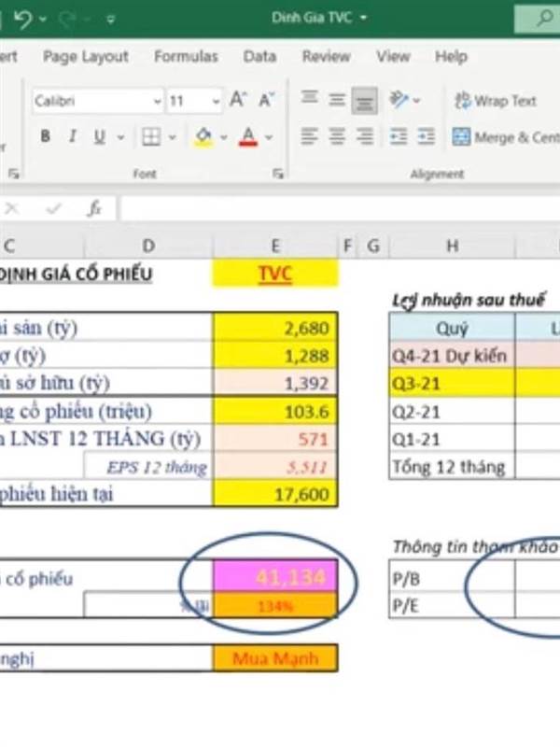
Task: Select the Q4-21 Dự kiến row cell
Action: tap(452, 356)
